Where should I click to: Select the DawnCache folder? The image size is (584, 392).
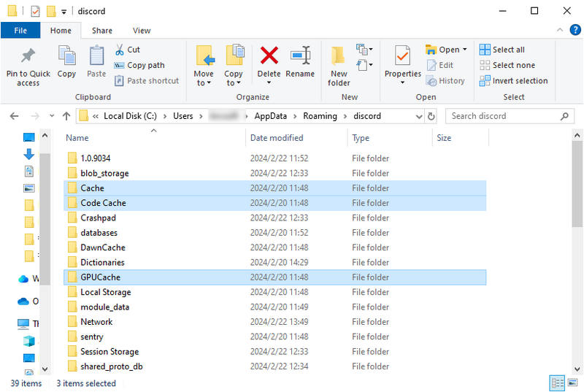(275, 247)
